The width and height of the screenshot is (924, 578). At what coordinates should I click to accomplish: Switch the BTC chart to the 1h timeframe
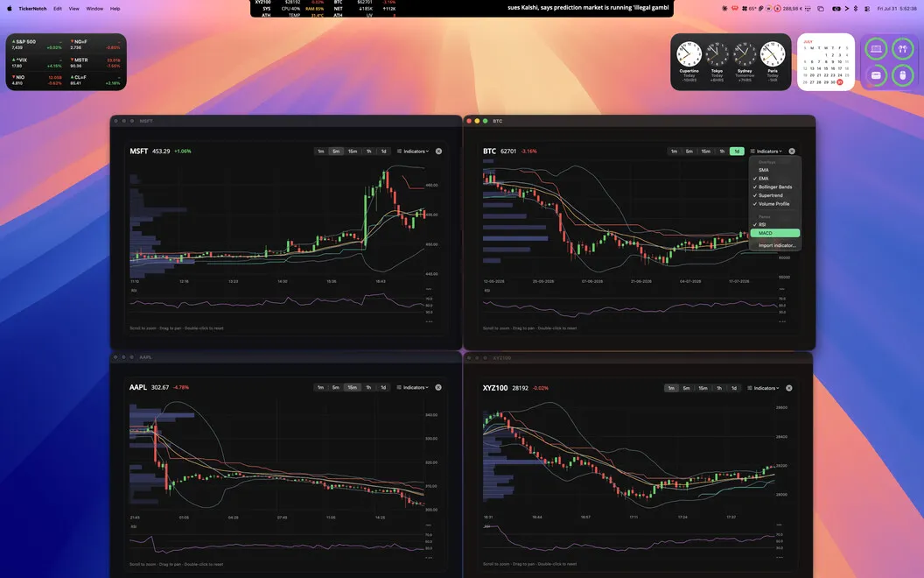(722, 152)
